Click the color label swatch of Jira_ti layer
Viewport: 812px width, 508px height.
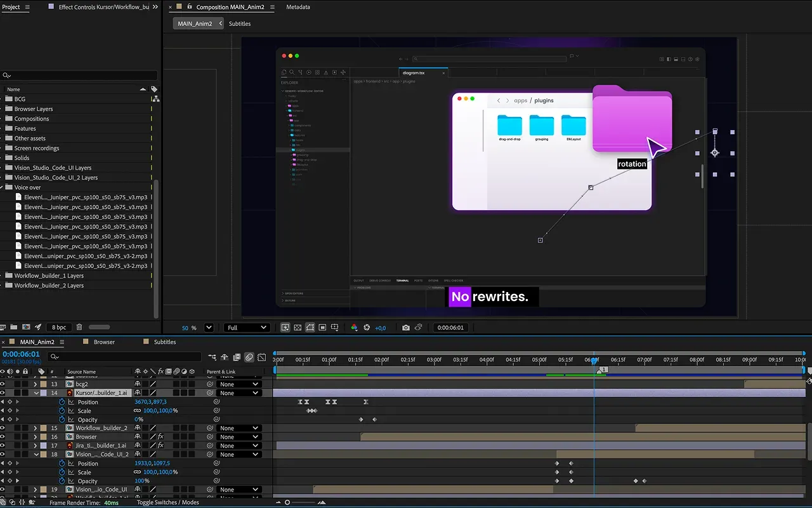(44, 446)
